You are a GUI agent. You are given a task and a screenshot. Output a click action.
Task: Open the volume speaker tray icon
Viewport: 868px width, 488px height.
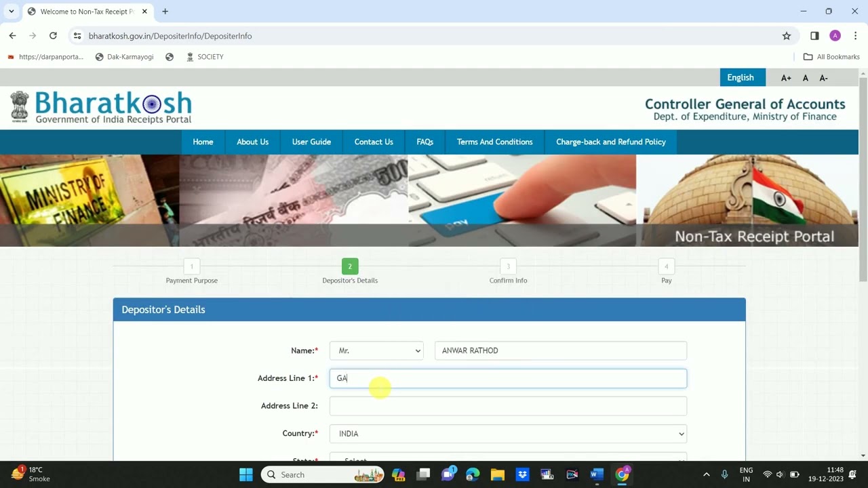(x=780, y=474)
